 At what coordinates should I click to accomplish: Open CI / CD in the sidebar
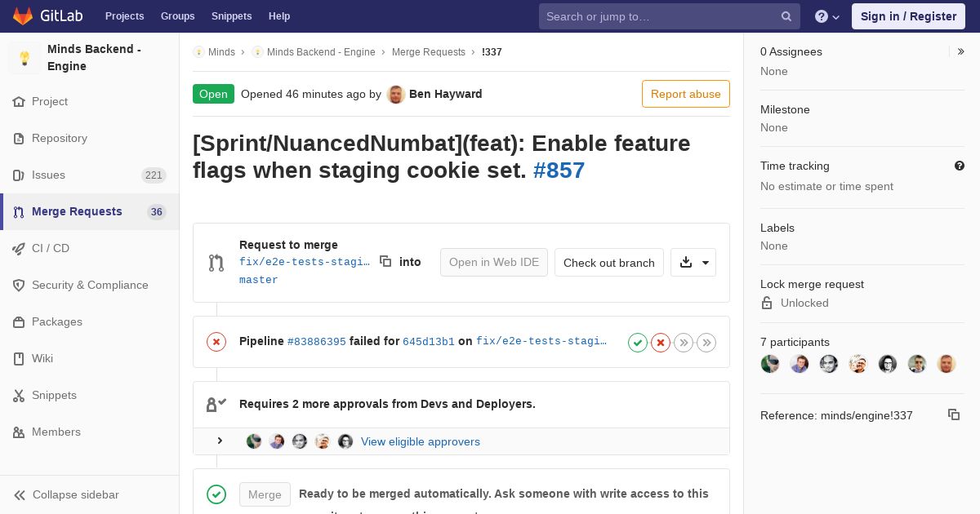coord(90,248)
